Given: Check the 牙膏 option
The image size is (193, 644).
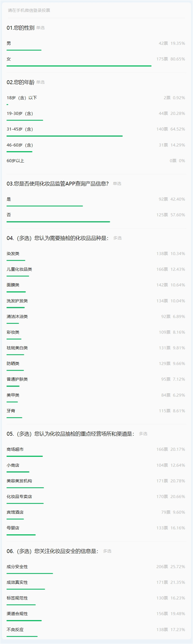Looking at the screenshot, I should click(x=11, y=411).
